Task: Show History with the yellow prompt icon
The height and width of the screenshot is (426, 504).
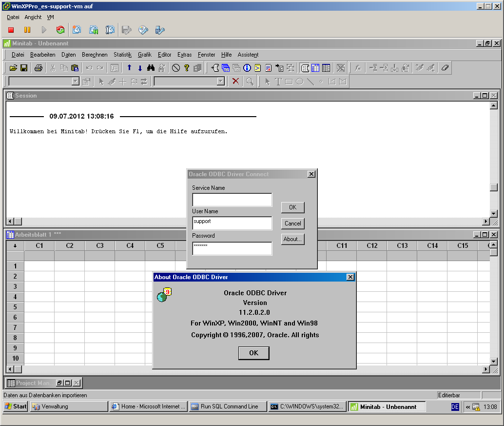Action: (x=257, y=68)
